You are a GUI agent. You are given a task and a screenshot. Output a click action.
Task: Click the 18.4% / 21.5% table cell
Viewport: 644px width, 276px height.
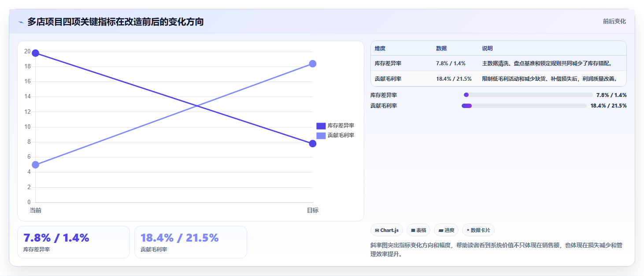click(454, 79)
